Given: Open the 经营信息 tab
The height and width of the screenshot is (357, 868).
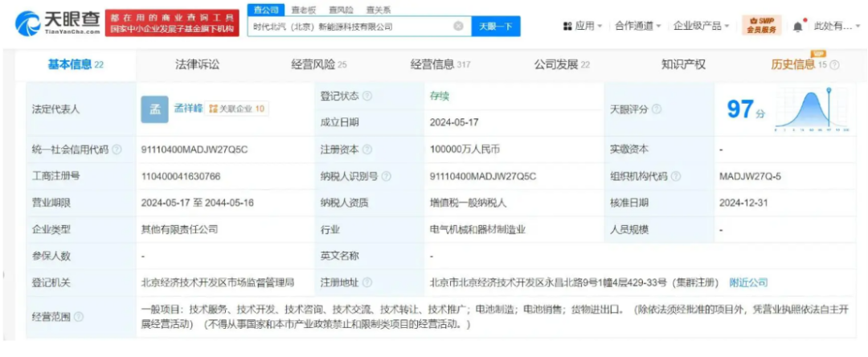Looking at the screenshot, I should tap(440, 65).
